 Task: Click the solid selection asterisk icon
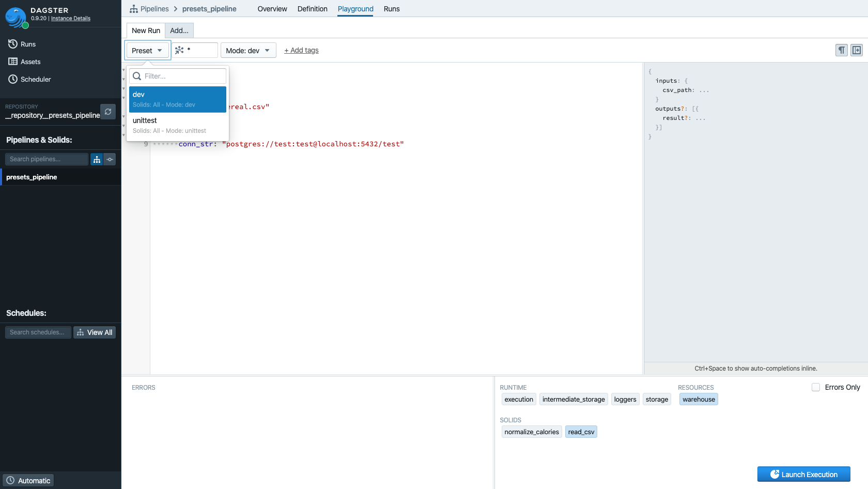(x=179, y=50)
